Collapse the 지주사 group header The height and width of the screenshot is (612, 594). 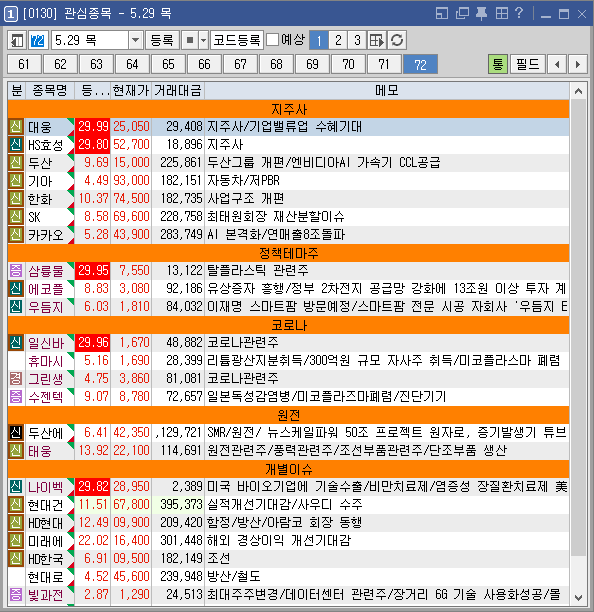click(x=288, y=109)
